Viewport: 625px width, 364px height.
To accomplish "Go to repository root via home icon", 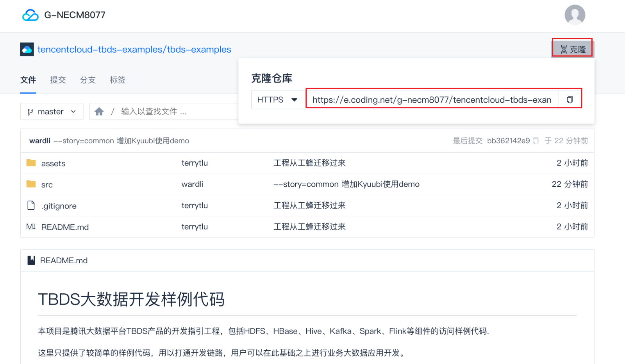I will coord(99,112).
